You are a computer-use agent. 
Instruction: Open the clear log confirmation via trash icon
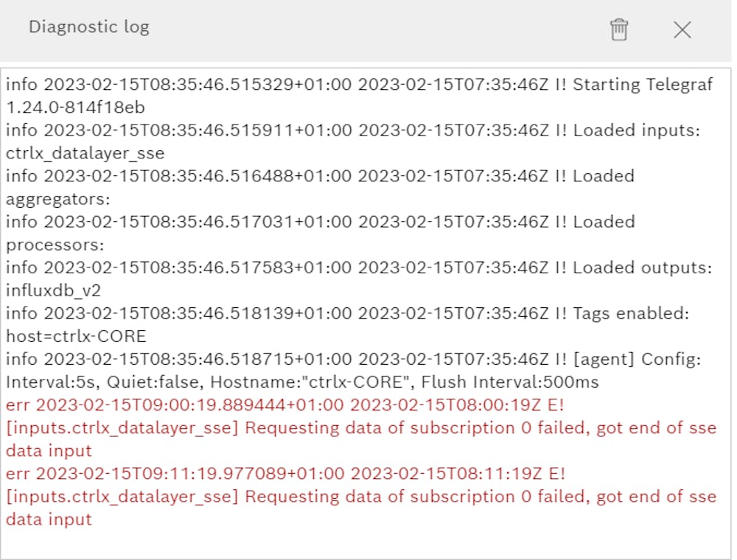tap(619, 29)
